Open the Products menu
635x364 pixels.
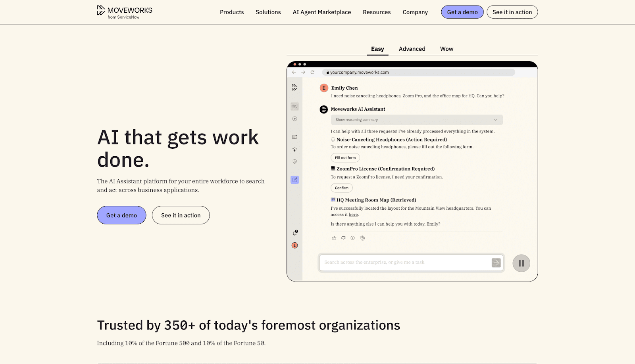tap(232, 12)
